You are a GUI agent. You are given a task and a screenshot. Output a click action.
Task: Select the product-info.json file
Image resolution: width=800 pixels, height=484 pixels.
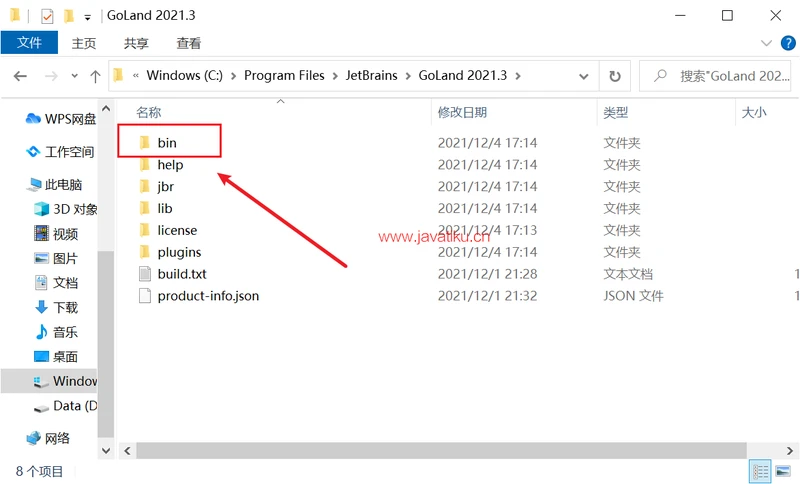coord(208,296)
